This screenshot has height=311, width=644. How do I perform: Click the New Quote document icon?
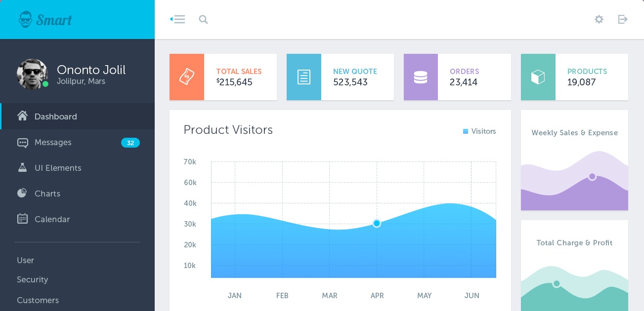tap(303, 77)
